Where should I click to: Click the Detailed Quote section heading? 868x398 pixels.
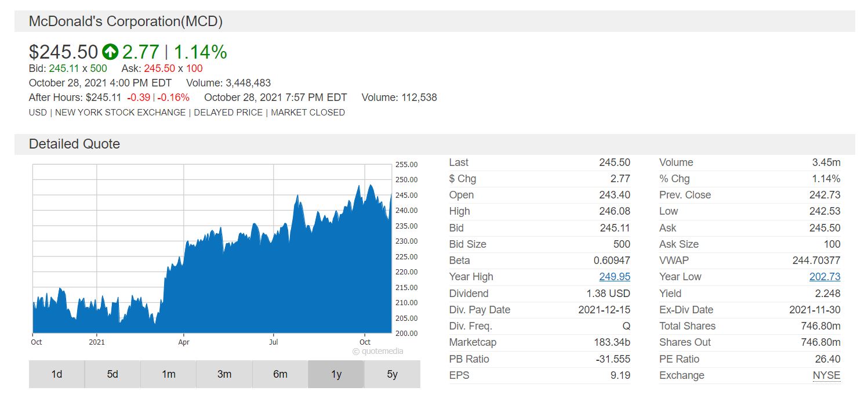click(74, 144)
